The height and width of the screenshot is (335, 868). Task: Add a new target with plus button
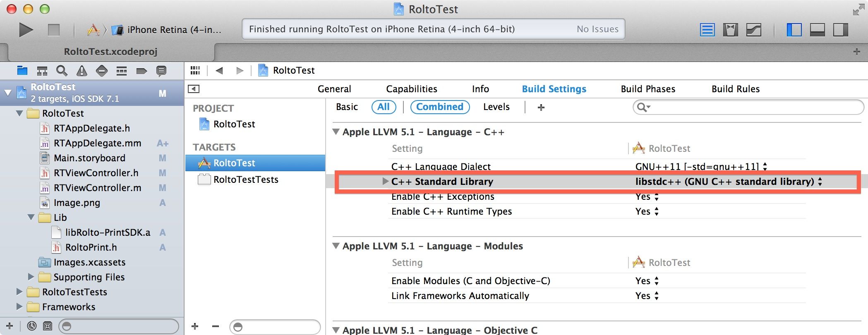[195, 326]
